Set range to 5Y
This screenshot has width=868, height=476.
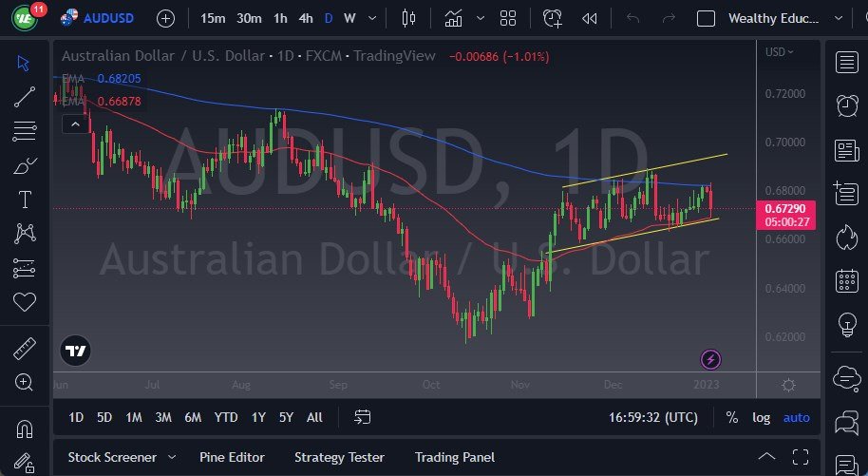click(286, 417)
